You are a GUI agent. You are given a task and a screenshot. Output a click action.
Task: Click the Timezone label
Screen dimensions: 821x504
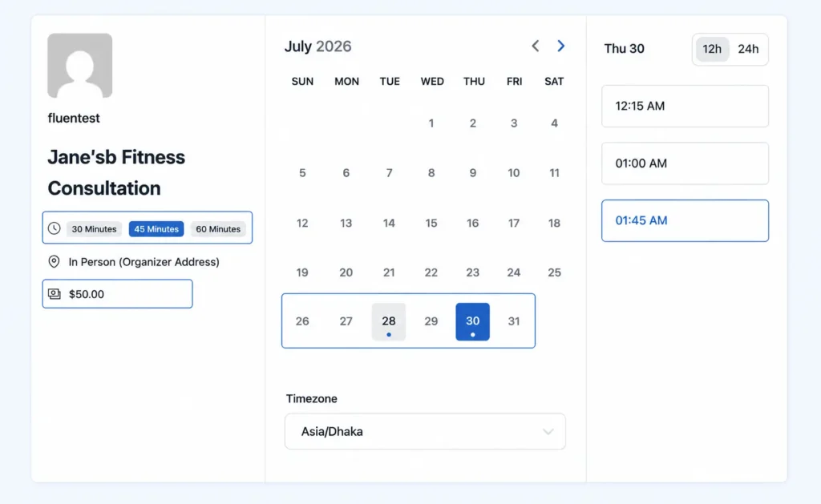(x=312, y=399)
